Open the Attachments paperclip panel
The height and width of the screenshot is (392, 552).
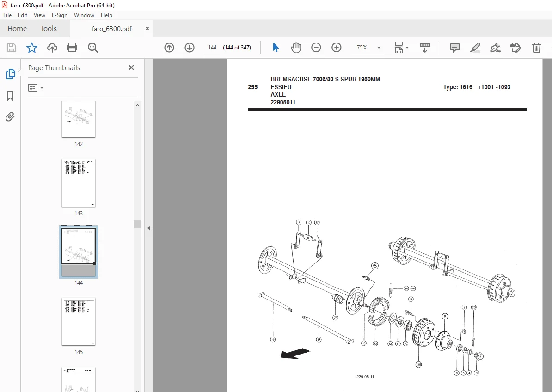coord(10,116)
